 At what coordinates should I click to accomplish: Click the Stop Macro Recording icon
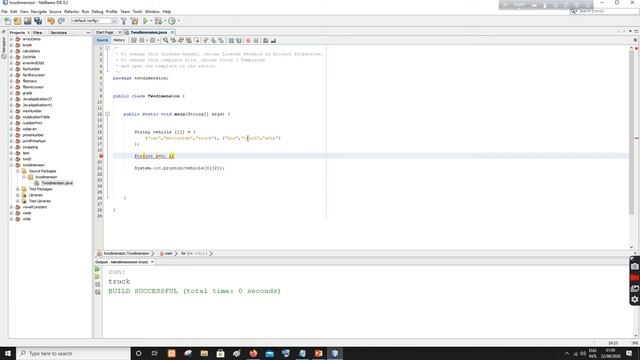coord(256,40)
